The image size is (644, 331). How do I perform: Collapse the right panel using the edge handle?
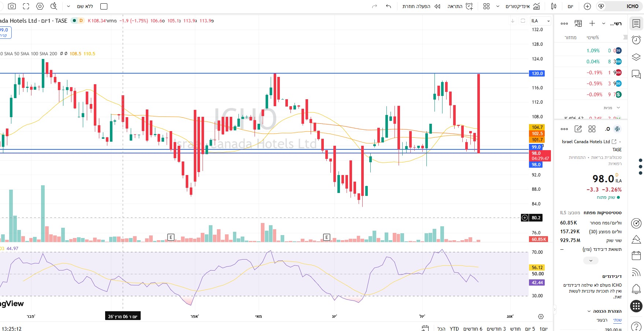coord(555,309)
